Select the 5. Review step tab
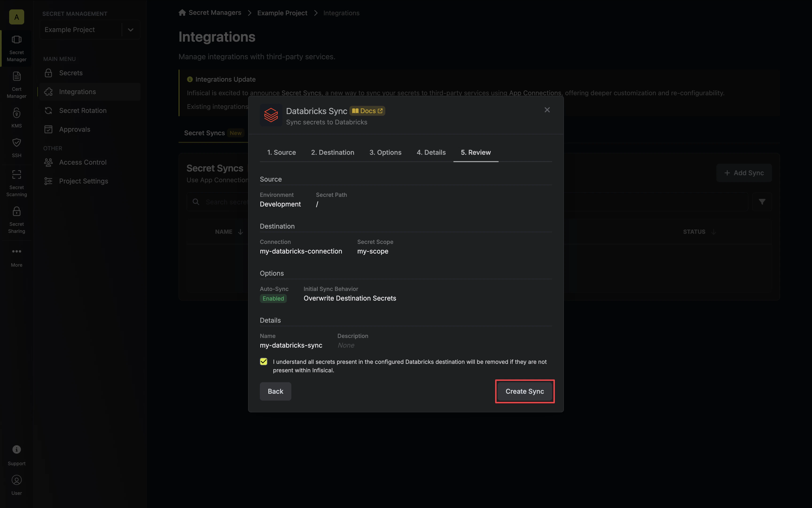The height and width of the screenshot is (508, 812). tap(476, 153)
